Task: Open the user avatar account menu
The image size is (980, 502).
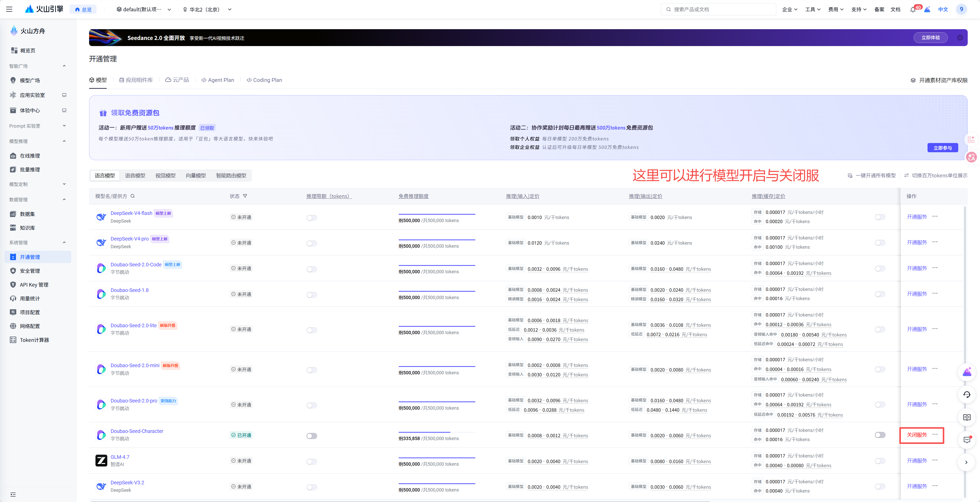Action: (x=961, y=9)
